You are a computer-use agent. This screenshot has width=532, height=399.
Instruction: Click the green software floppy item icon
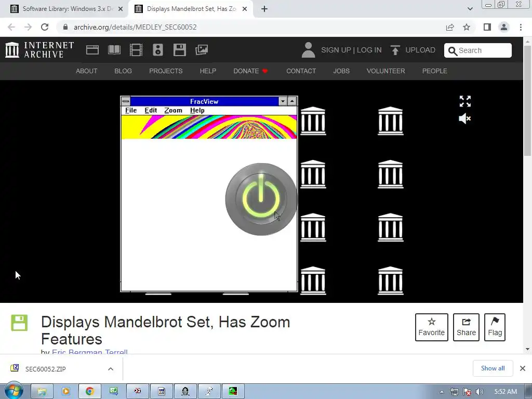[x=19, y=323]
